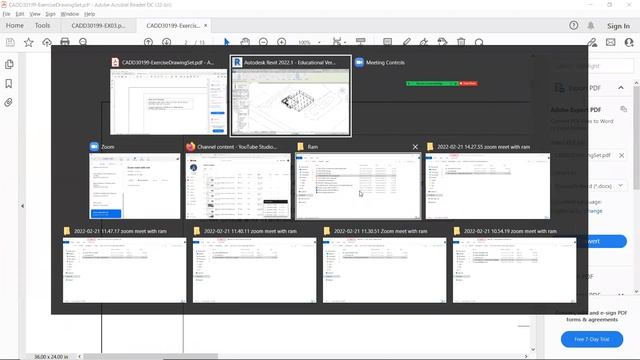Viewport: 640px width, 360px height.
Task: Switch to the CADD30199-EX03 document tab
Action: [98, 25]
